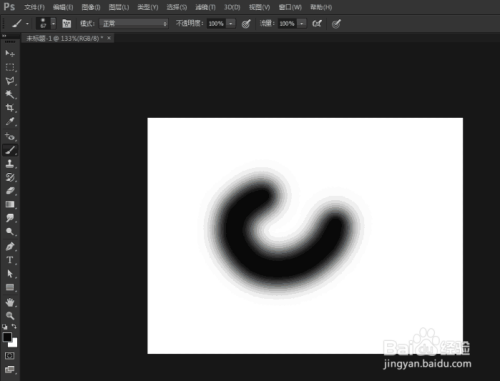Viewport: 500px width, 381px height.
Task: Open the File menu
Action: [34, 7]
